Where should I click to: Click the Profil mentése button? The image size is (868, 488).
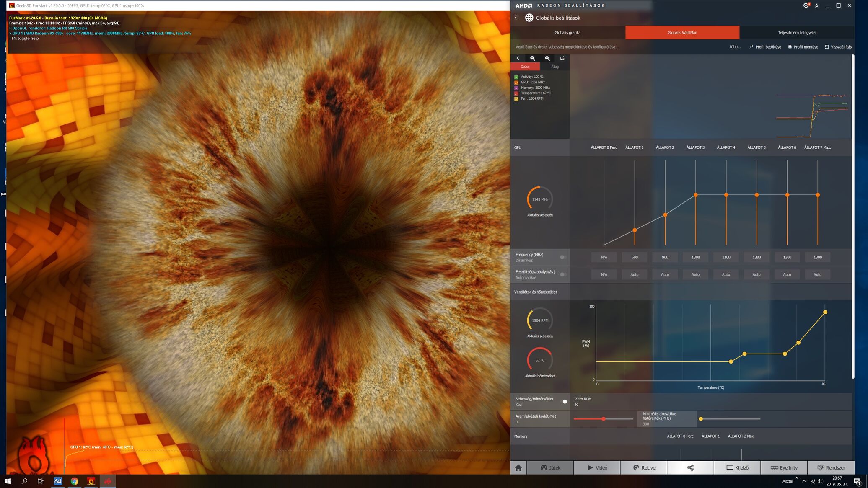pos(803,47)
